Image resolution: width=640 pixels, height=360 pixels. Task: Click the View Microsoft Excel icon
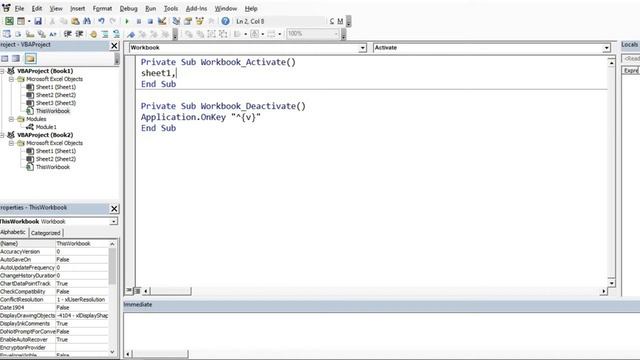pyautogui.click(x=9, y=21)
